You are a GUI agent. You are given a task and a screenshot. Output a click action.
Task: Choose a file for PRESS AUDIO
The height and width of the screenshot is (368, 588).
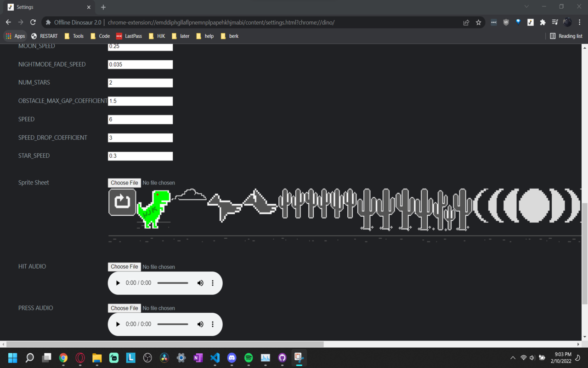(124, 308)
